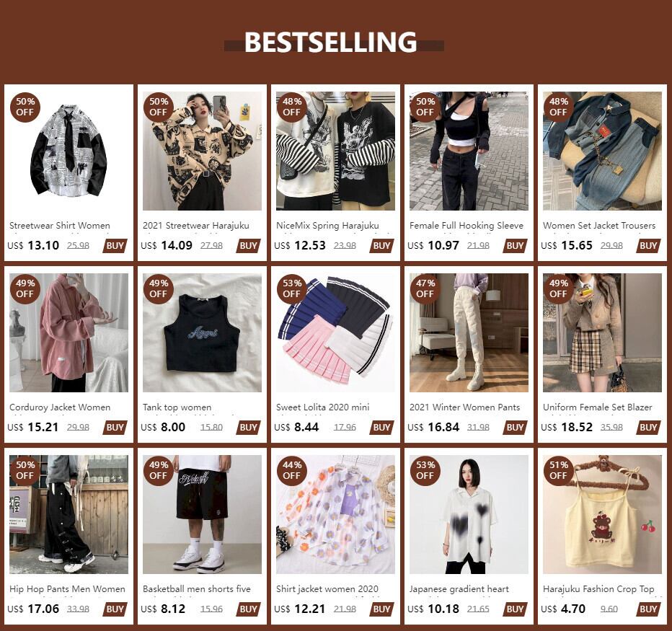The width and height of the screenshot is (672, 631).
Task: Click the 2021 Winter Women Pants title
Action: tap(464, 407)
